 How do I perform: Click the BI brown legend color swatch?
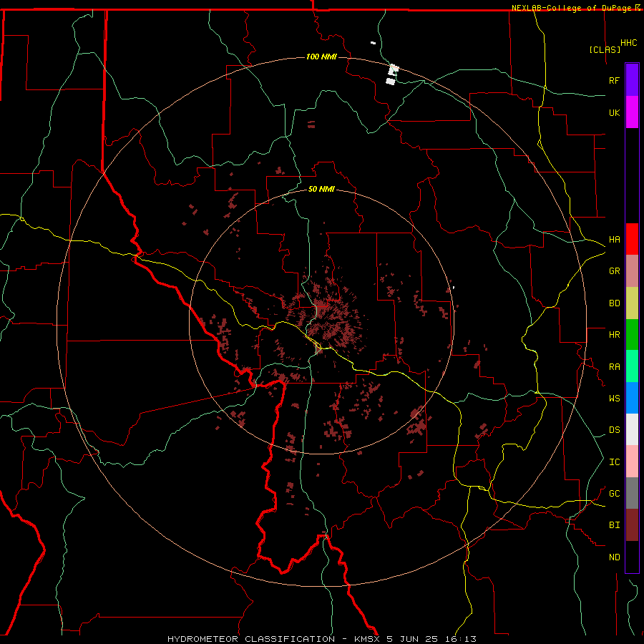click(632, 525)
